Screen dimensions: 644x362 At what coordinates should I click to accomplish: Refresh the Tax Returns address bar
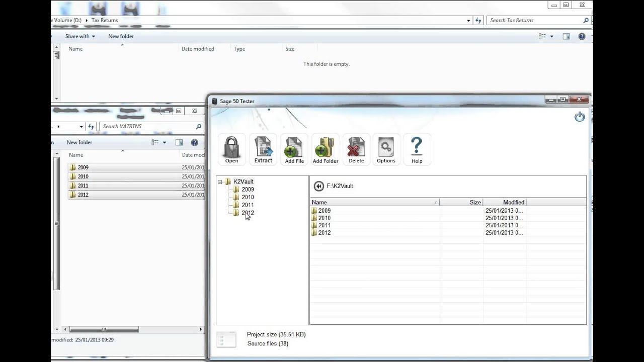pos(478,20)
